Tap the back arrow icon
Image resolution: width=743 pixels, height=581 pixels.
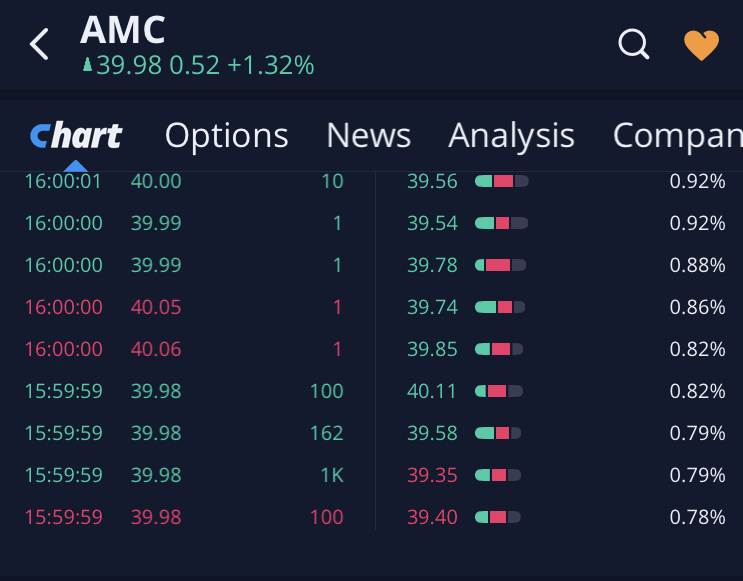point(39,44)
